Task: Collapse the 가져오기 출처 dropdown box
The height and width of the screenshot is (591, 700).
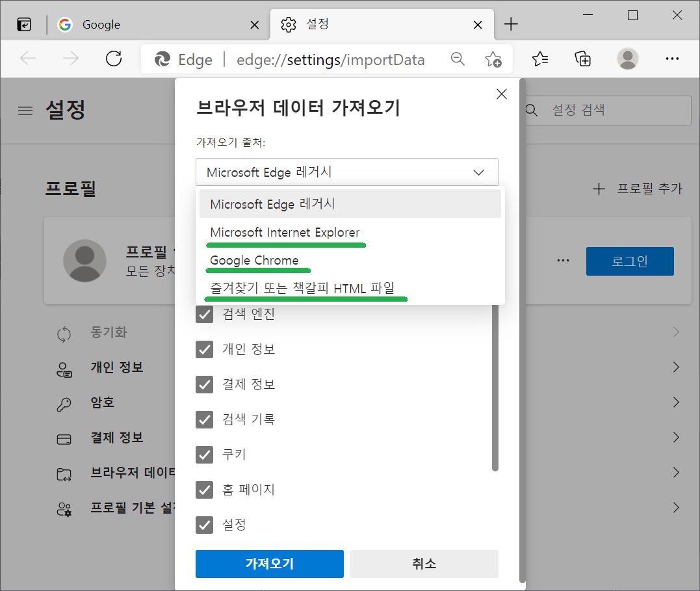Action: (347, 172)
